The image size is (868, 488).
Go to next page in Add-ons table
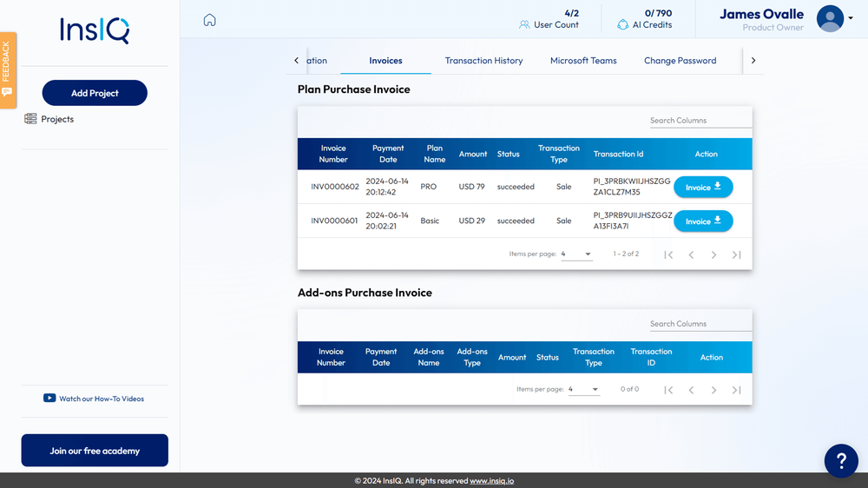[713, 390]
